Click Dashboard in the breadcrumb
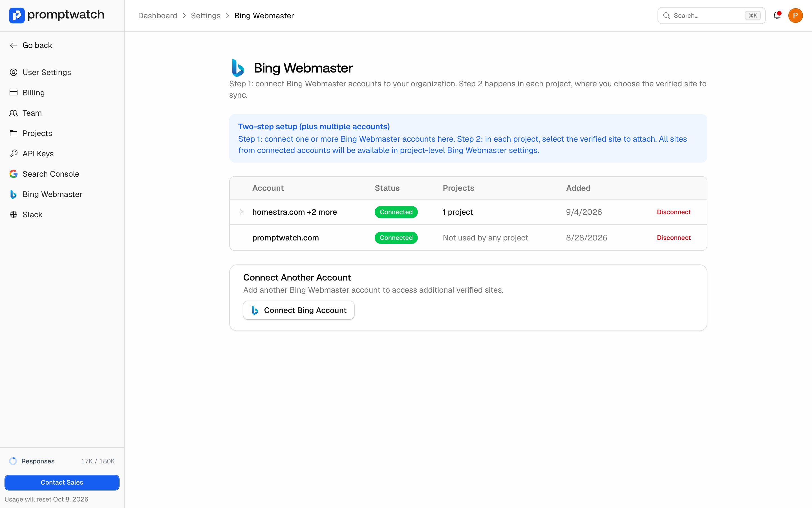 [x=157, y=16]
